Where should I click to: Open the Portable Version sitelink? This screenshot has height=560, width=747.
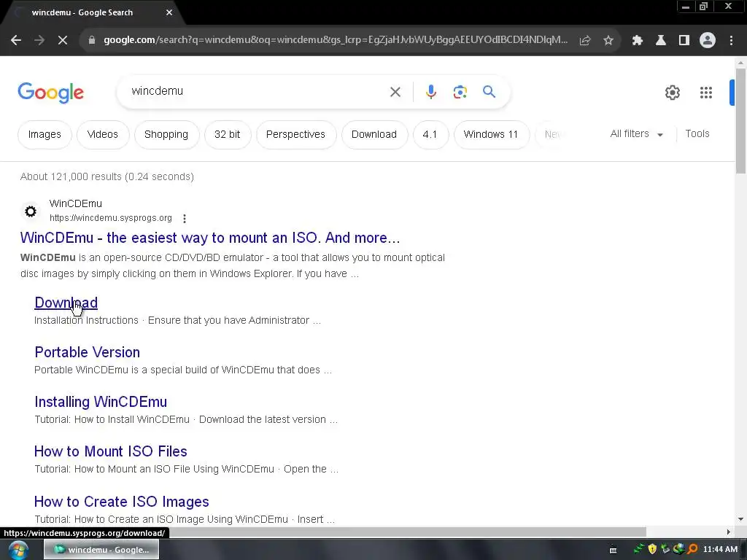pyautogui.click(x=88, y=352)
